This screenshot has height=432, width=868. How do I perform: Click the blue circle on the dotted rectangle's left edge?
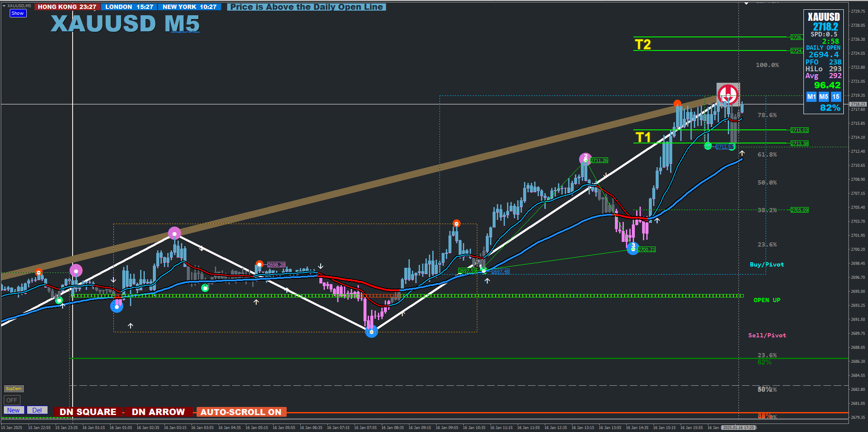click(117, 306)
